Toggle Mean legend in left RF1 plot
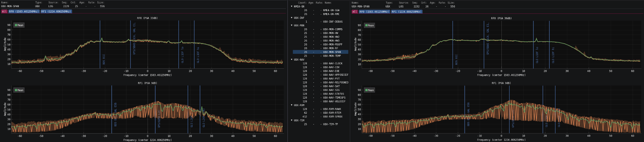 click(19, 90)
